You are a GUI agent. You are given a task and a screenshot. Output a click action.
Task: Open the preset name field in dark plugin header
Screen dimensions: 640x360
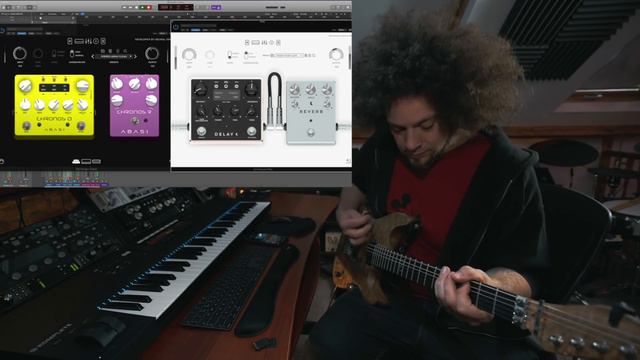coord(24,29)
